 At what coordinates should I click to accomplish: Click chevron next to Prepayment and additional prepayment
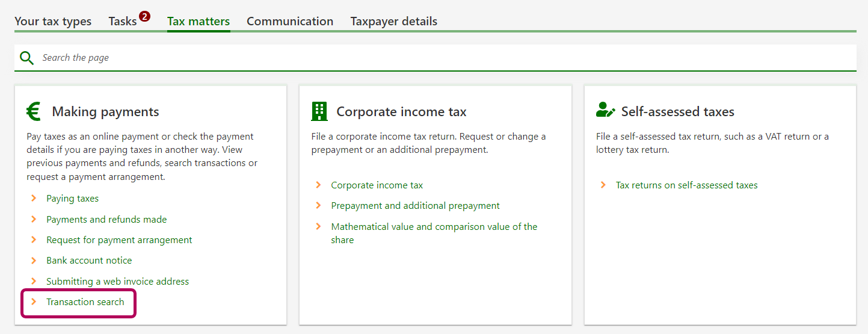(318, 205)
